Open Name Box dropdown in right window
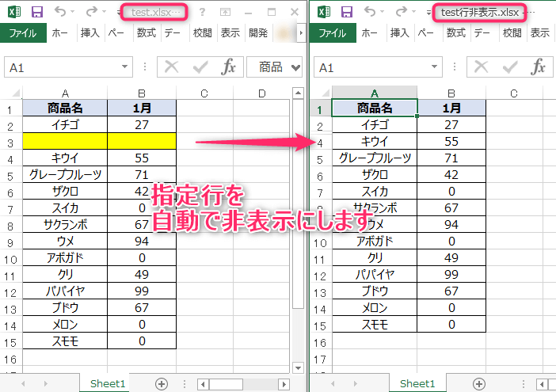Screen dimensions: 556x392 (433, 67)
